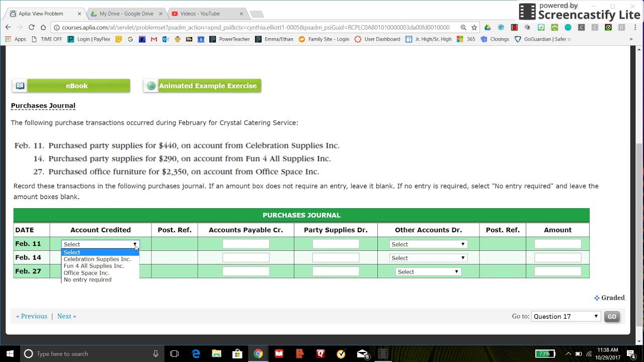Open the Windows Start menu
Screen dimensions: 644x362
10,354
